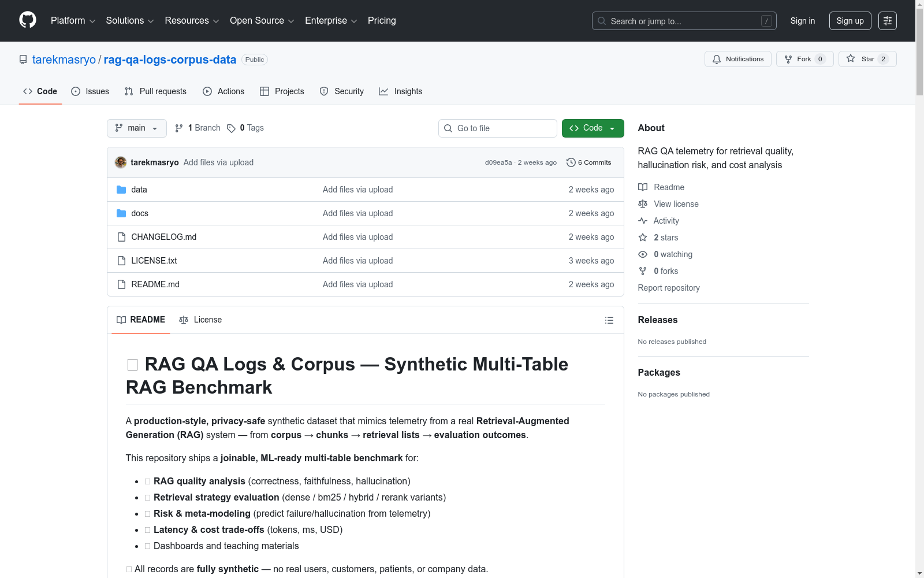924x578 pixels.
Task: Open the d09ea5a commit hash
Action: [498, 162]
